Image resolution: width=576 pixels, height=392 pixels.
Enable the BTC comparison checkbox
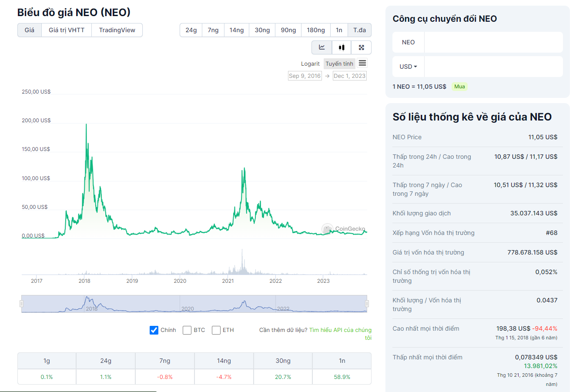187,330
